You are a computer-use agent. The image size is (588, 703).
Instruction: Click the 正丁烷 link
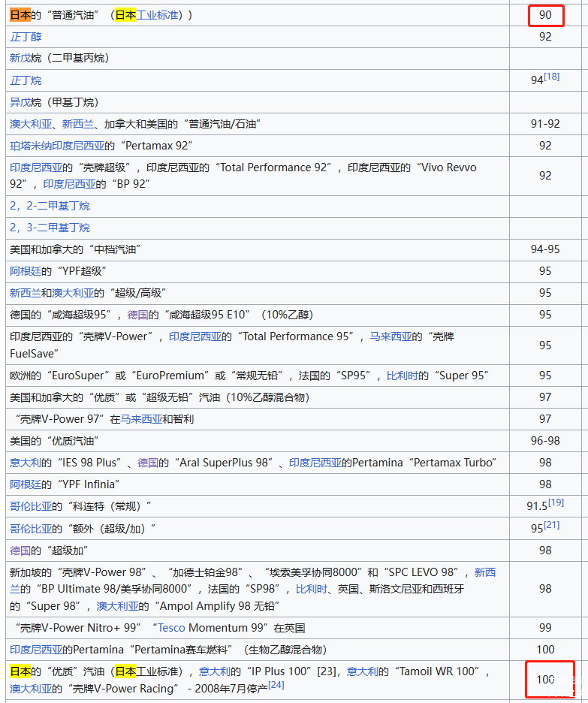[26, 80]
